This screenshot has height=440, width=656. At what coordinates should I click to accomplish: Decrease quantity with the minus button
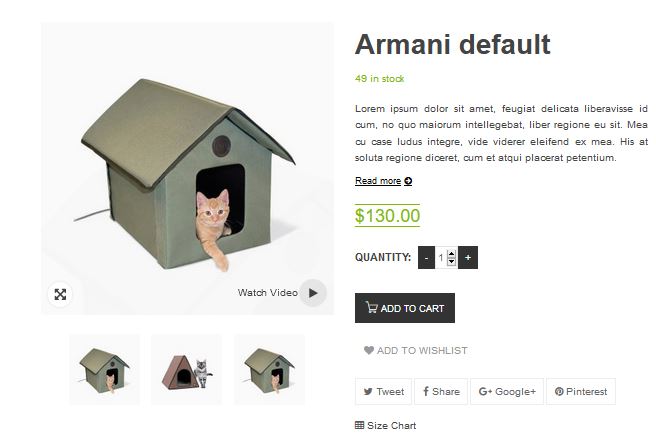pos(426,258)
